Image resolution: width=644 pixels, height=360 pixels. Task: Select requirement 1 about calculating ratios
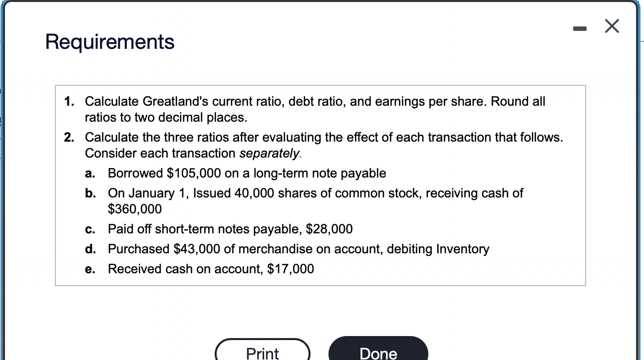pos(315,109)
